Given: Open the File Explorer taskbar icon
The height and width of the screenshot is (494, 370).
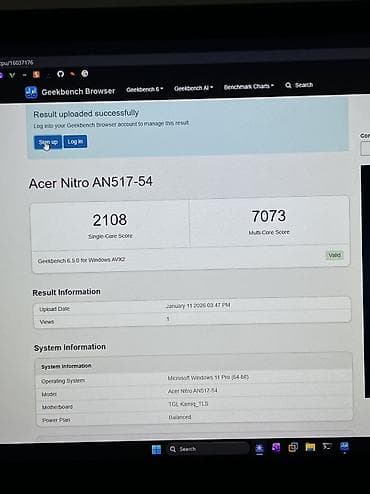Looking at the screenshot, I should (x=310, y=447).
